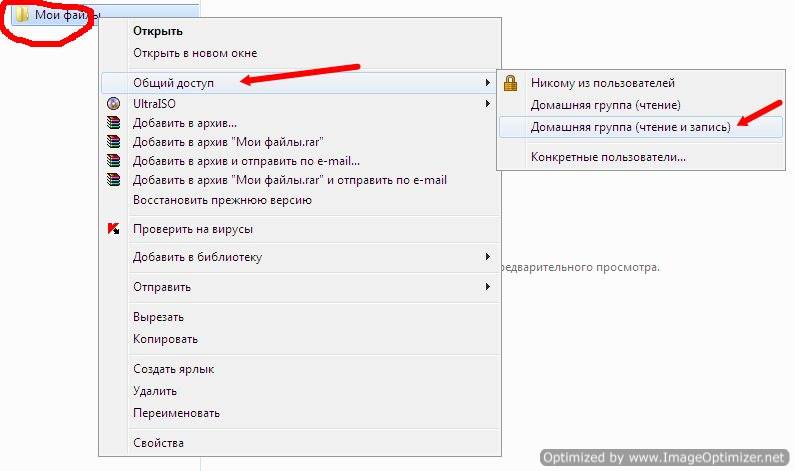Expand the Отправить submenu arrow

pyautogui.click(x=487, y=287)
